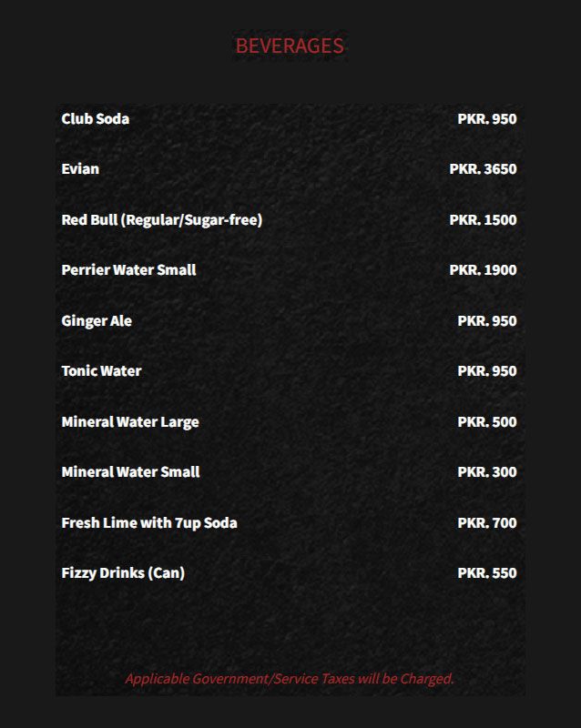
Task: Click the Red Bull price PKR. 1500
Action: click(x=483, y=219)
